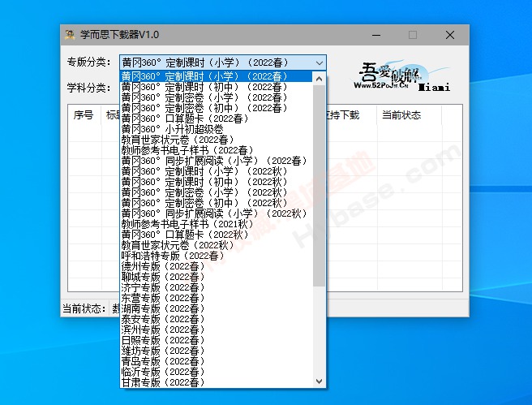Viewport: 532px width, 405px height.
Task: Choose 黄冈360° 定制密卷（小学）（2022秋）
Action: [216, 192]
